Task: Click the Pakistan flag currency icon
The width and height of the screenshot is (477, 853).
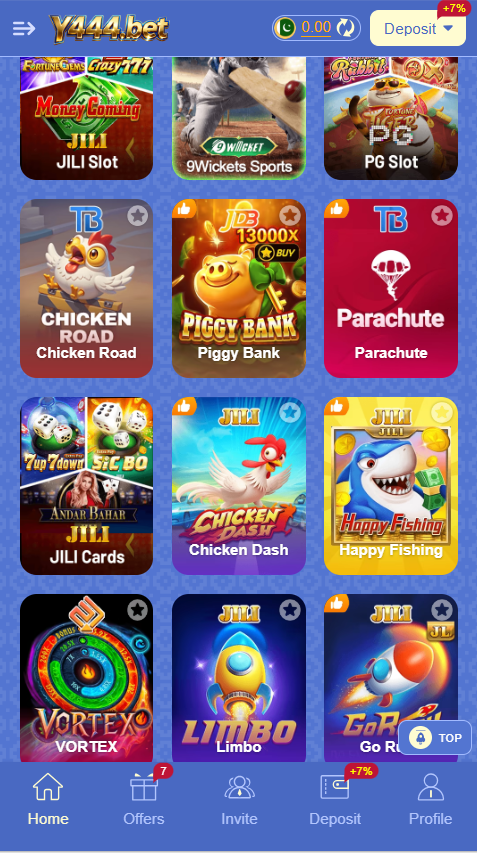Action: [x=285, y=28]
